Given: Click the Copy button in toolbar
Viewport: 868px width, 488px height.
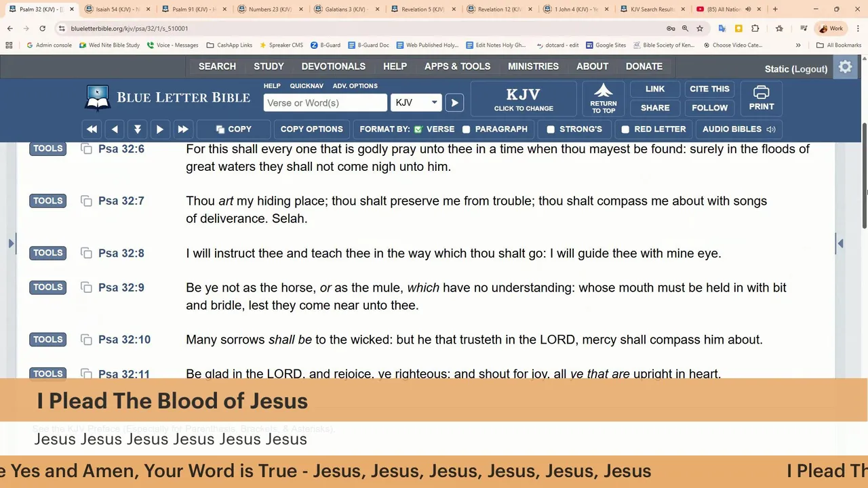Looking at the screenshot, I should click(233, 129).
